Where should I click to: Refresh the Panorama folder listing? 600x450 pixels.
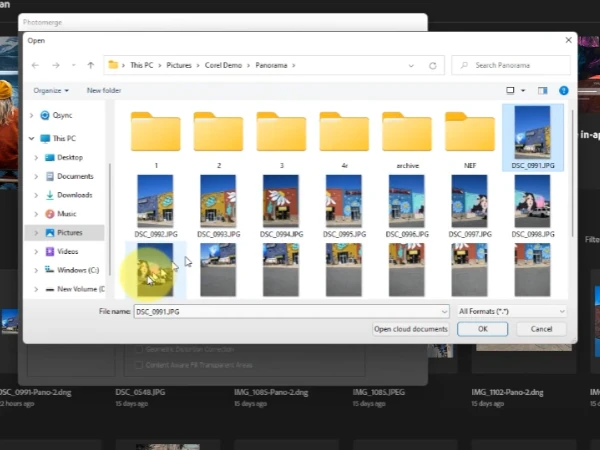click(x=432, y=66)
